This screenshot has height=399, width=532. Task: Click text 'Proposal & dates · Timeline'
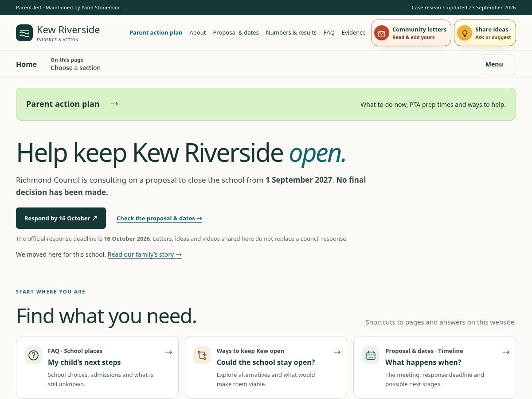pyautogui.click(x=424, y=351)
